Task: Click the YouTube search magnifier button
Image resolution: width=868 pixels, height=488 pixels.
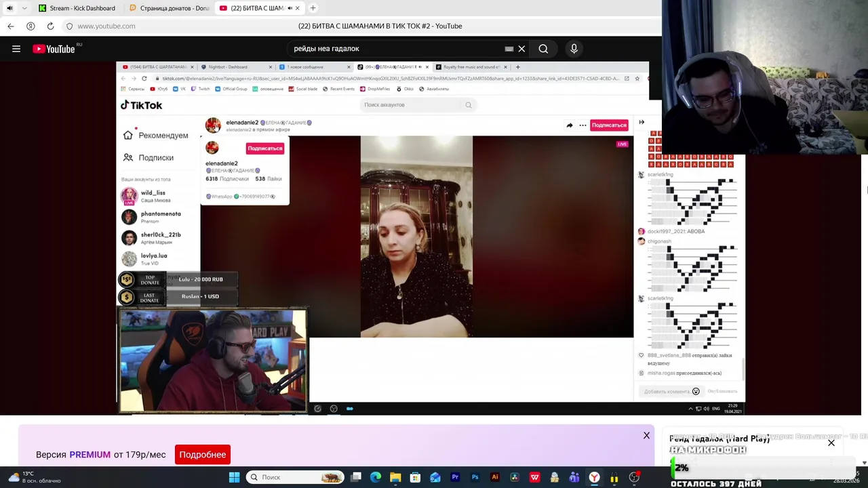Action: click(543, 49)
